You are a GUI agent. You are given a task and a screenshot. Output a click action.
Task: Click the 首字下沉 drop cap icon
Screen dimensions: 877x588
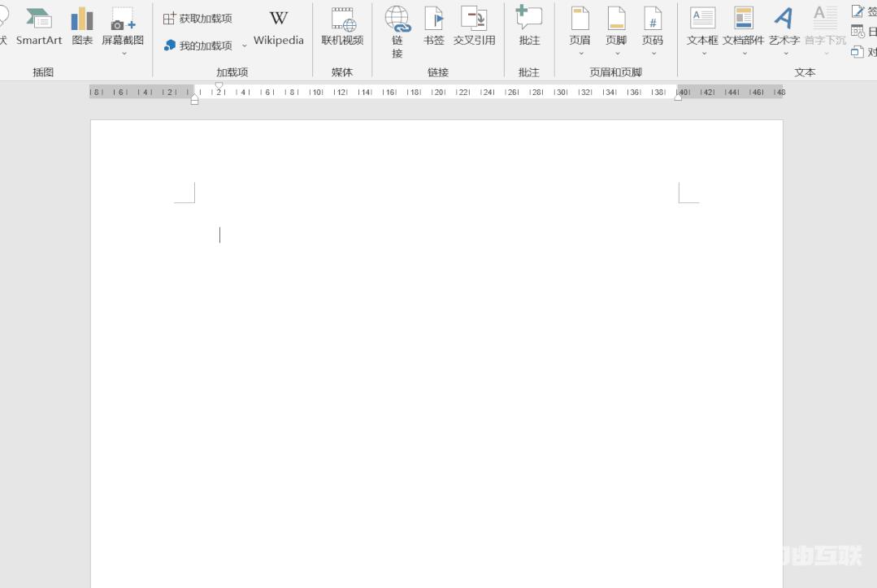click(x=826, y=19)
